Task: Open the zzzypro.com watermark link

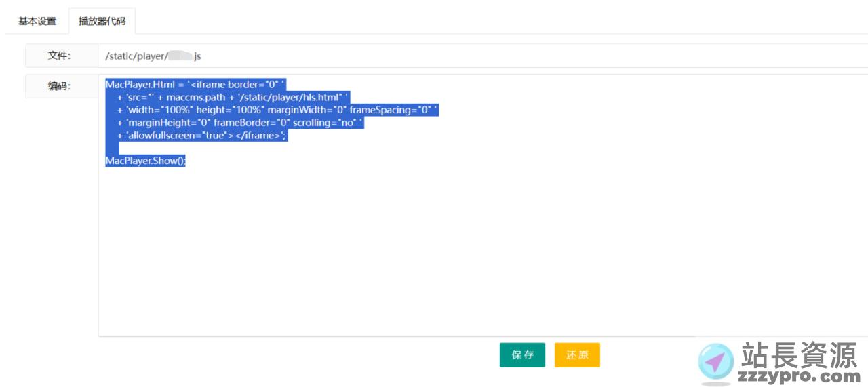Action: tap(800, 376)
